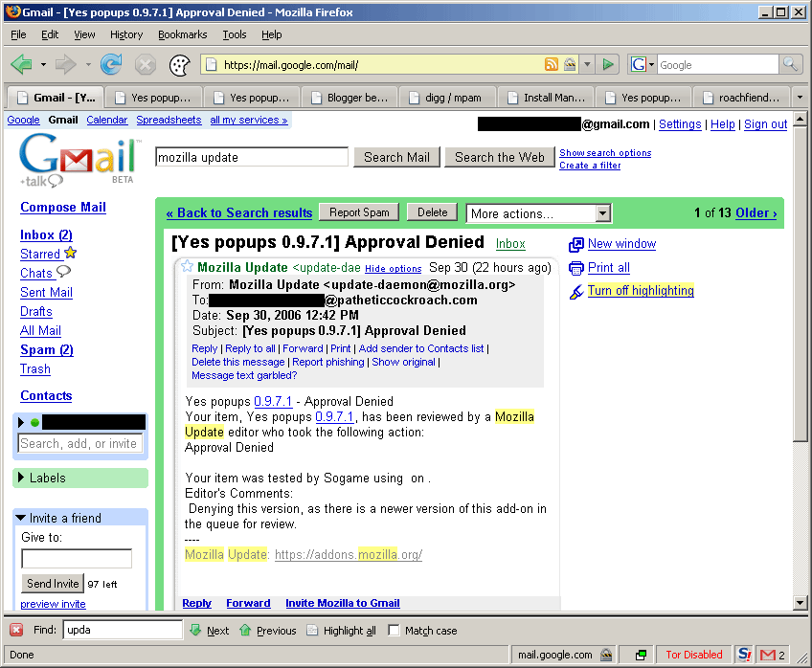Open the Settings link

click(x=680, y=124)
